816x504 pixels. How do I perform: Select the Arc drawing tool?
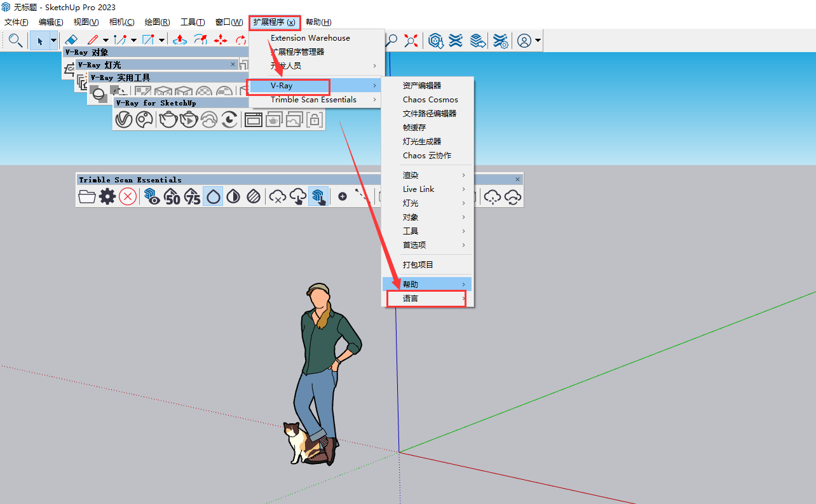point(120,40)
